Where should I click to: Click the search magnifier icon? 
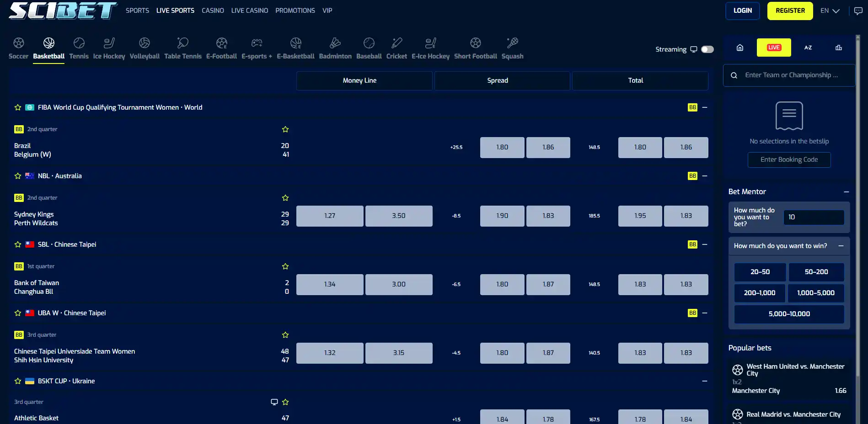point(734,75)
